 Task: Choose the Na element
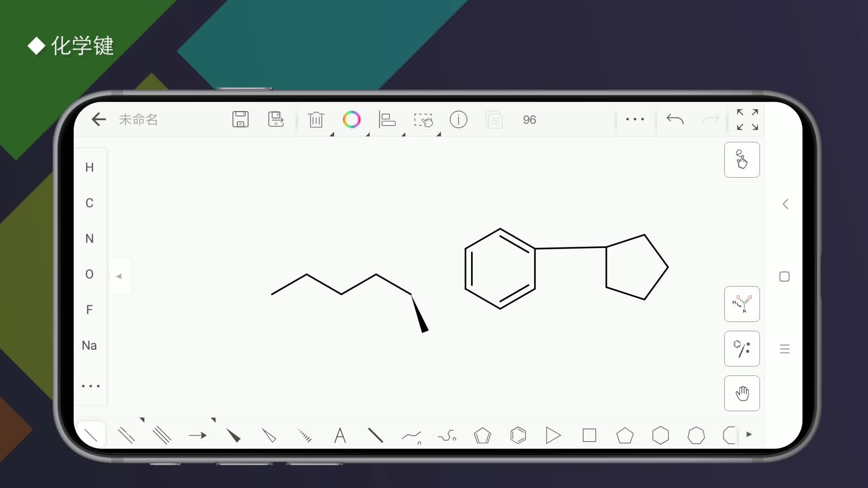click(x=90, y=346)
